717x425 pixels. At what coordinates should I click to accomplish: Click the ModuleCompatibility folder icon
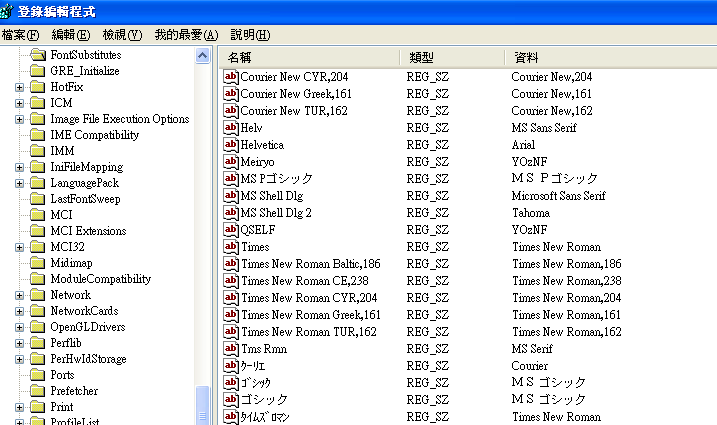click(37, 279)
